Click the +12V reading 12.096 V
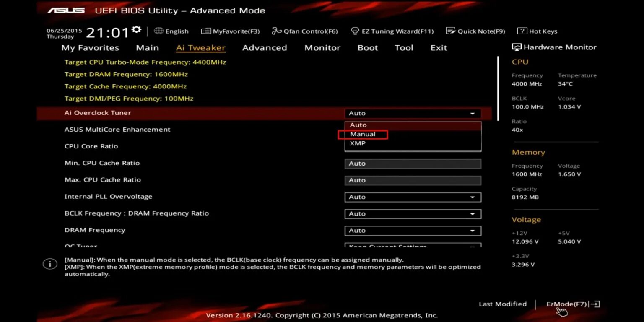The height and width of the screenshot is (322, 644). click(525, 242)
